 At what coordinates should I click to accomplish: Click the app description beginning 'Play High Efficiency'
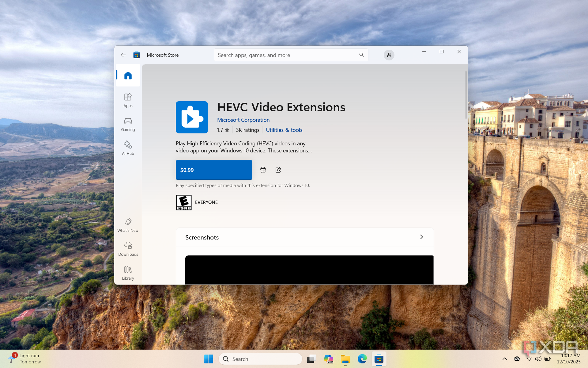244,147
